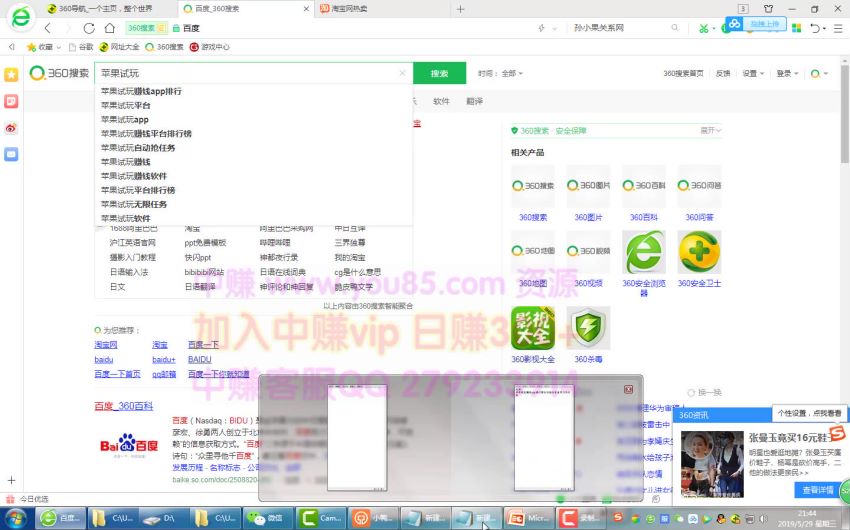Open the 360安全卫士 product icon
This screenshot has width=850, height=530.
coord(699,253)
